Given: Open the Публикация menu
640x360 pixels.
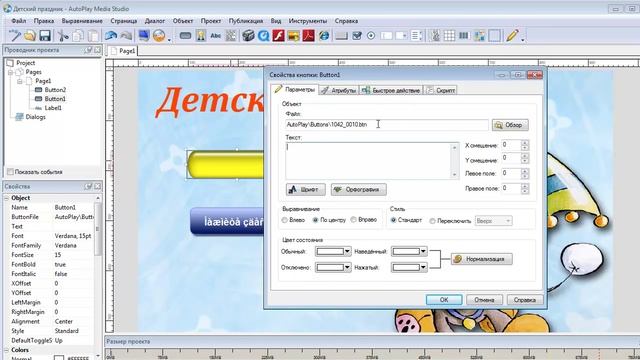Looking at the screenshot, I should coord(246,21).
